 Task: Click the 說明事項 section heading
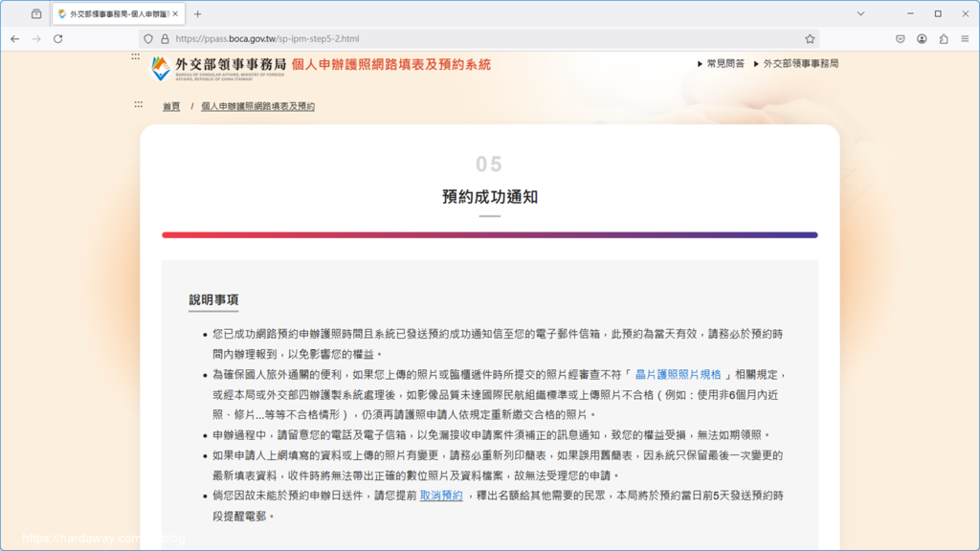[213, 299]
